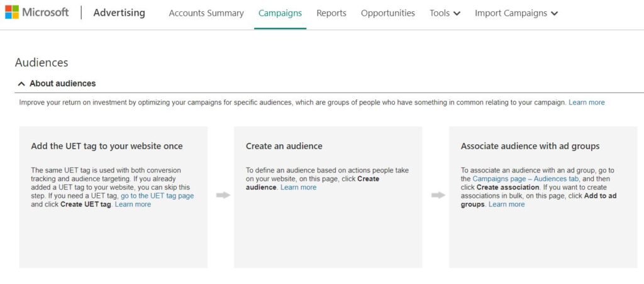Expand the Import Campaigns dropdown
This screenshot has height=284, width=644.
[x=516, y=13]
